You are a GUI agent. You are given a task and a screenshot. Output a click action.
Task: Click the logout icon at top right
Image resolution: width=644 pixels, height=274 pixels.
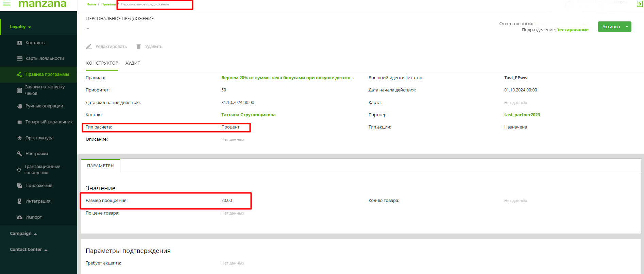[640, 4]
